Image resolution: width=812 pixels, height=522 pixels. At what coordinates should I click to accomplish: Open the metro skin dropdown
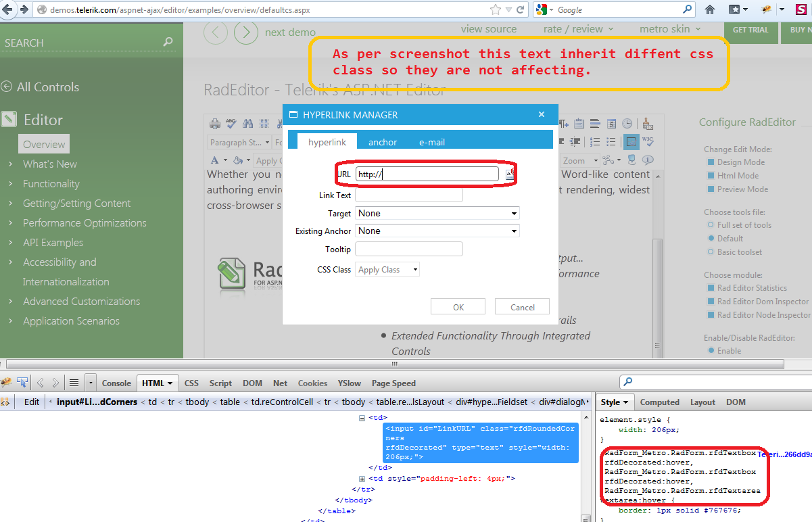coord(671,29)
